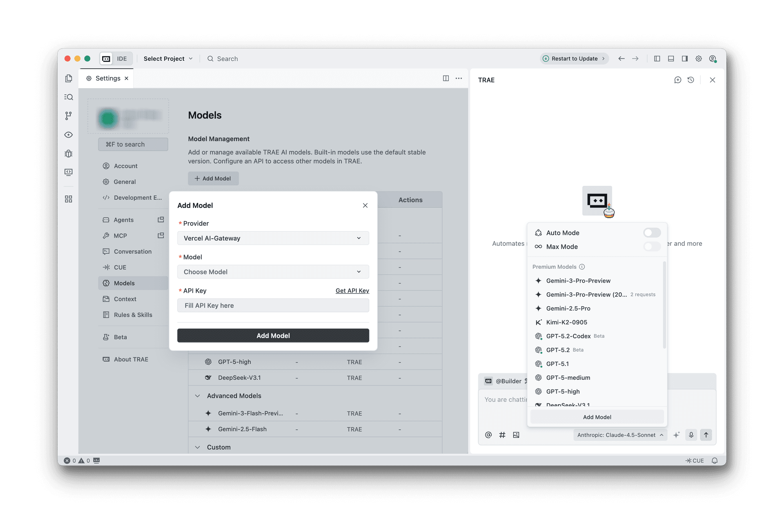Click the new chat icon in TRAE panel
784x532 pixels.
click(677, 80)
